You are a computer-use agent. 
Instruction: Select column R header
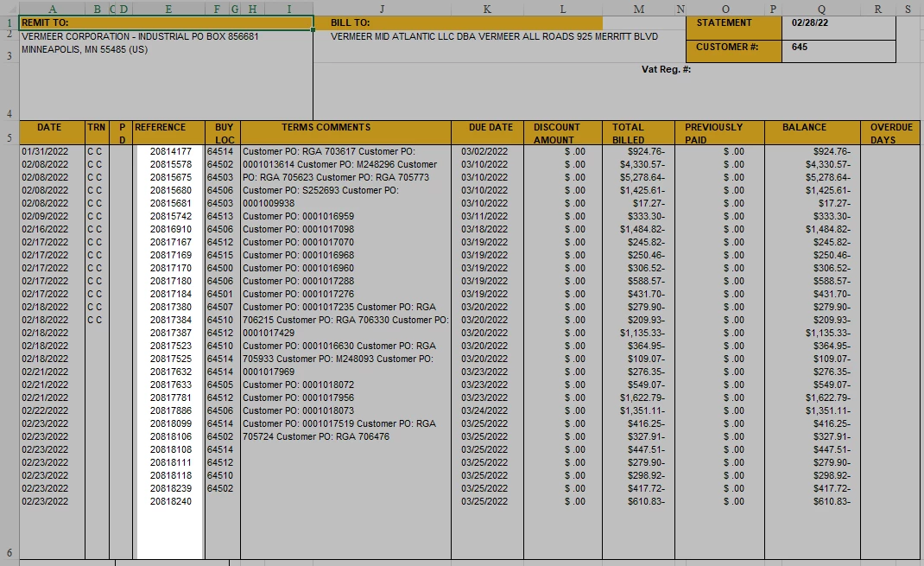pyautogui.click(x=878, y=9)
